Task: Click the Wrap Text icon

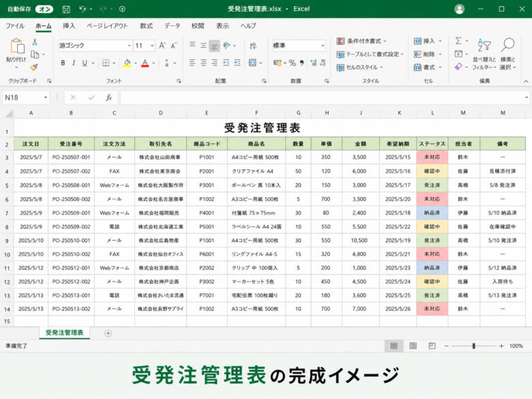Action: (x=253, y=46)
